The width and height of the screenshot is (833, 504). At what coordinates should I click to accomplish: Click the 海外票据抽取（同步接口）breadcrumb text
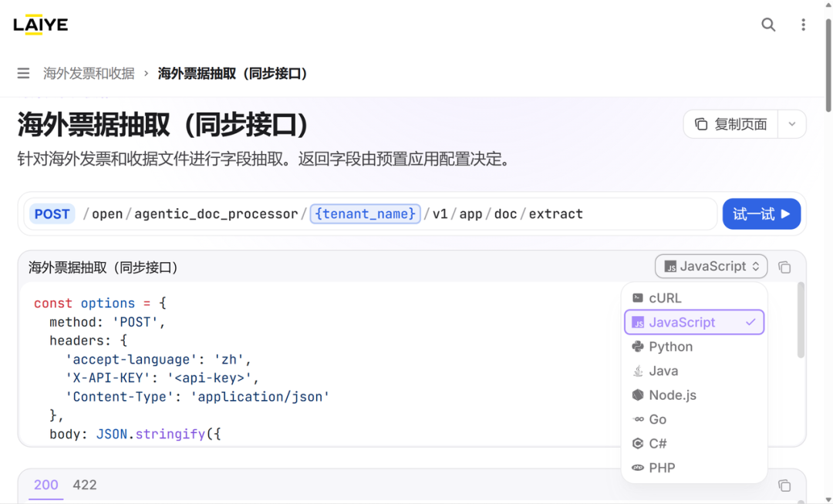234,73
